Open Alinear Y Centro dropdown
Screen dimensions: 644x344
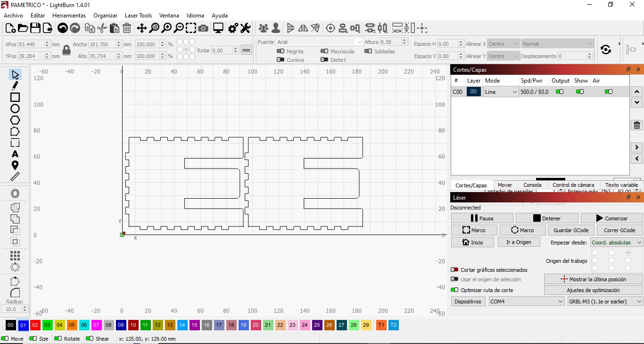[x=504, y=56]
